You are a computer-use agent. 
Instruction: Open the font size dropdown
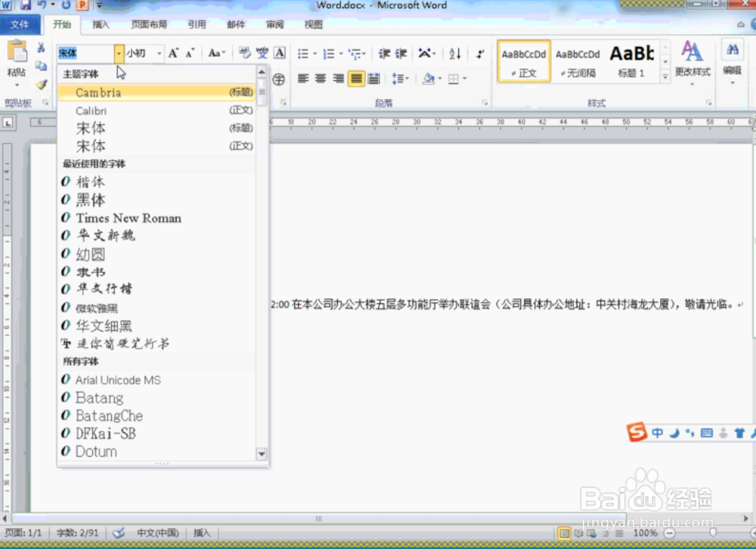click(159, 53)
